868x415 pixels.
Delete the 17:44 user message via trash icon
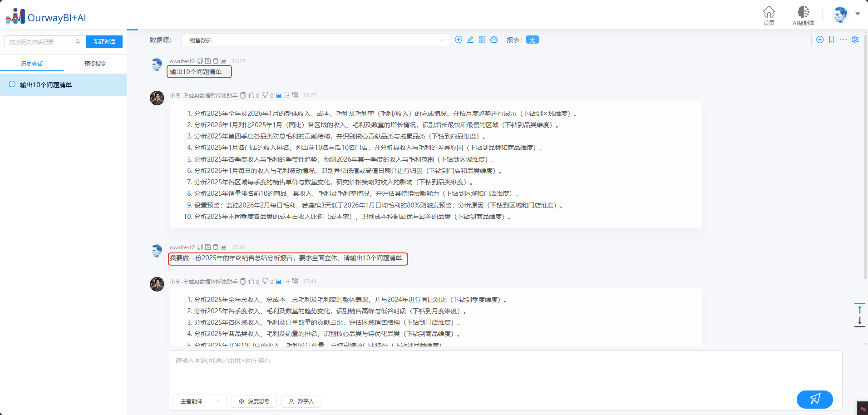coord(216,247)
